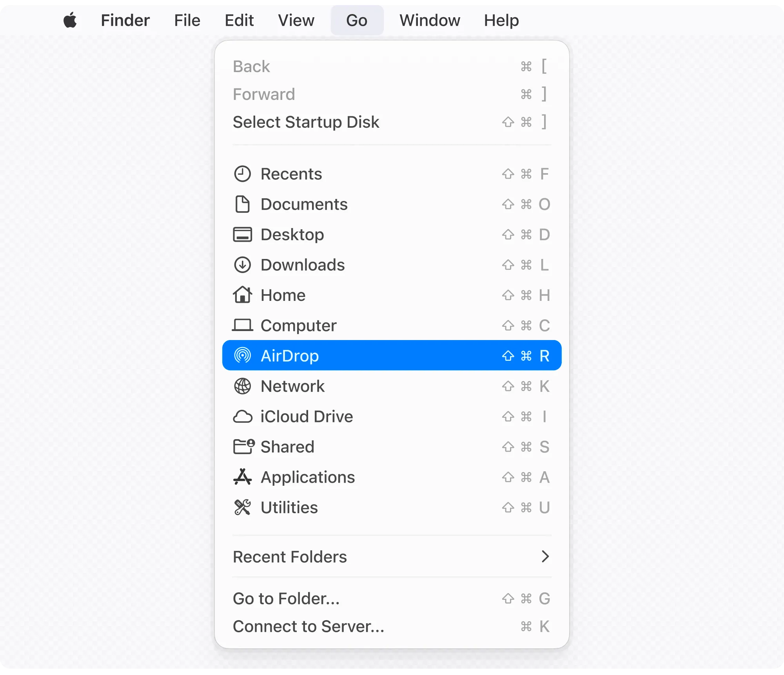Select the Downloads arrow icon

pos(242,265)
